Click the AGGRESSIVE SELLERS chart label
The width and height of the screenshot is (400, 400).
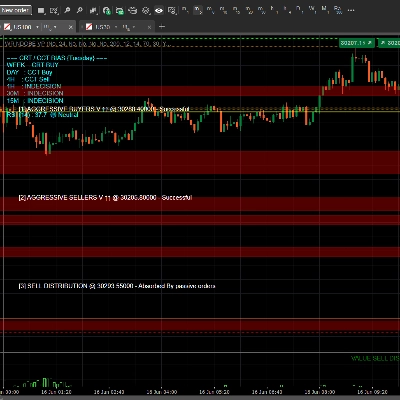point(105,198)
